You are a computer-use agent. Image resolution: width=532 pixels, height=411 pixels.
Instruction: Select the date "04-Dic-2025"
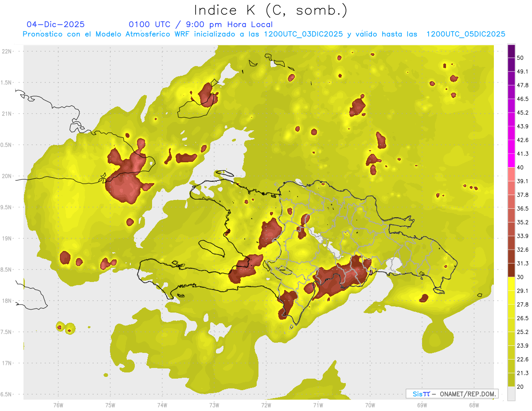tap(55, 24)
